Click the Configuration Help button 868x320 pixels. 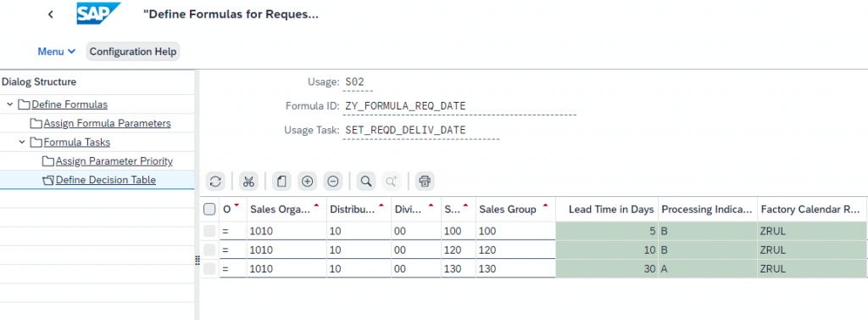133,52
